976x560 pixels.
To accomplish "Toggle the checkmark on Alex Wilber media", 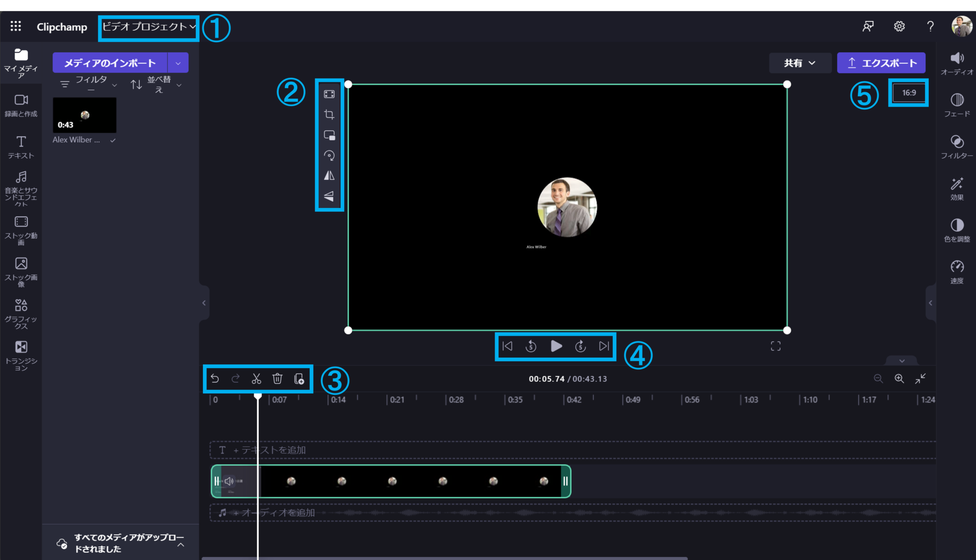I will [x=113, y=140].
